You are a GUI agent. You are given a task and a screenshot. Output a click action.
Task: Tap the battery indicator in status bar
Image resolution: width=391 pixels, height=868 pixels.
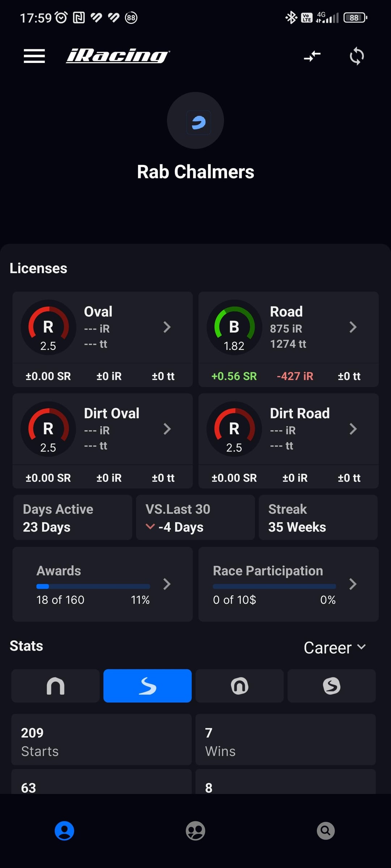point(356,17)
